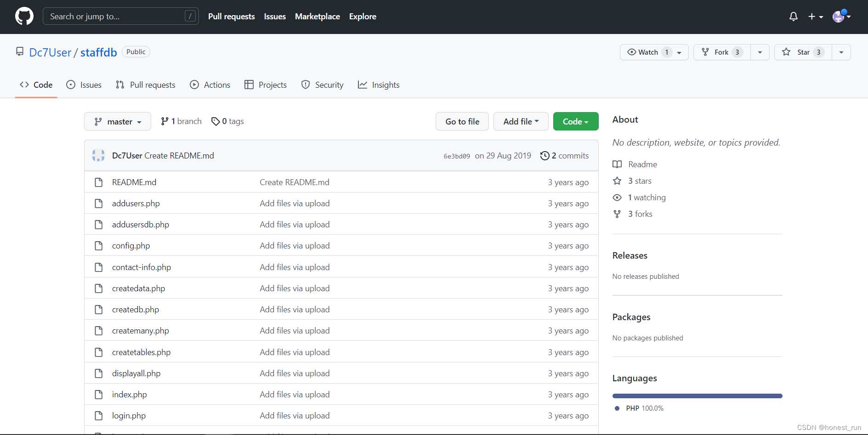This screenshot has height=435, width=868.
Task: Open the Packages section heading
Action: coord(631,317)
